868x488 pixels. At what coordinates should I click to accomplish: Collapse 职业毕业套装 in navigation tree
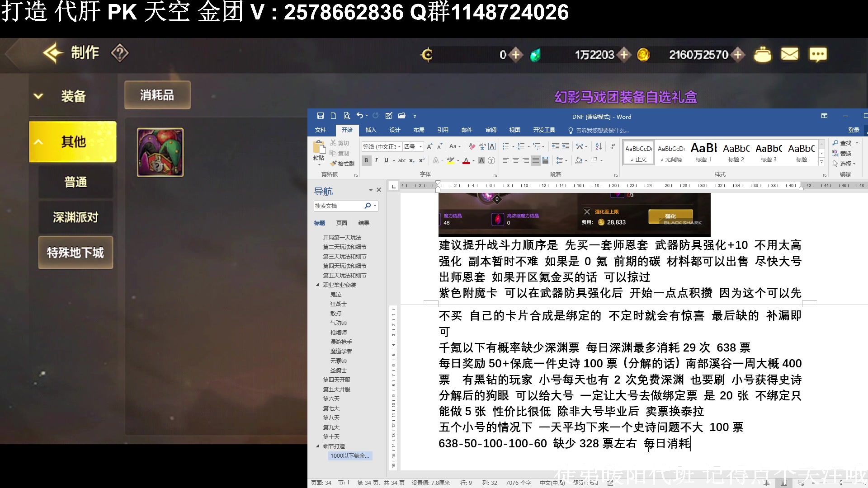(317, 285)
